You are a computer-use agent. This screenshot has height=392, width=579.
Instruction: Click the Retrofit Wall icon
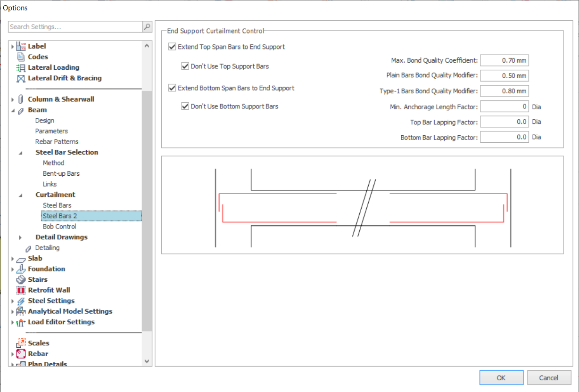point(21,290)
